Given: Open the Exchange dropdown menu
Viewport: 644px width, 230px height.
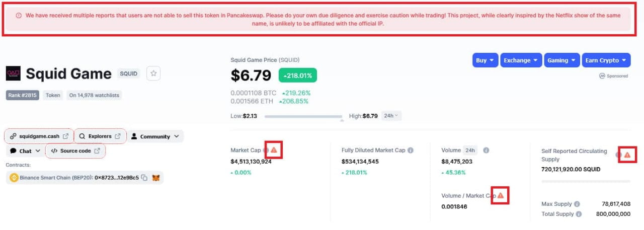Looking at the screenshot, I should point(521,60).
